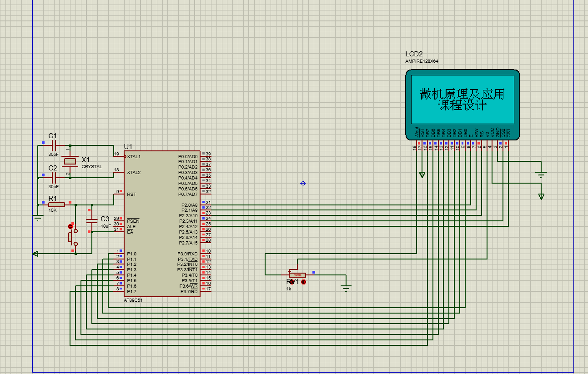Select the AT89C51 microcontroller body
This screenshot has height=374, width=588.
pyautogui.click(x=162, y=224)
